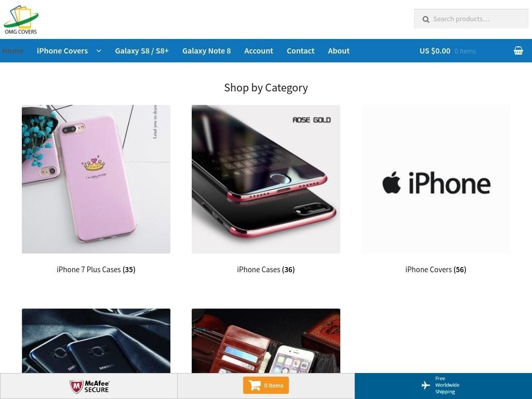Open the Contact page
This screenshot has width=532, height=399.
pos(300,51)
